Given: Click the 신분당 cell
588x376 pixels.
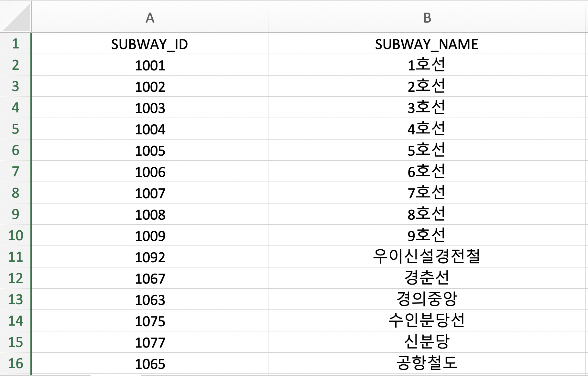Looking at the screenshot, I should (427, 342).
